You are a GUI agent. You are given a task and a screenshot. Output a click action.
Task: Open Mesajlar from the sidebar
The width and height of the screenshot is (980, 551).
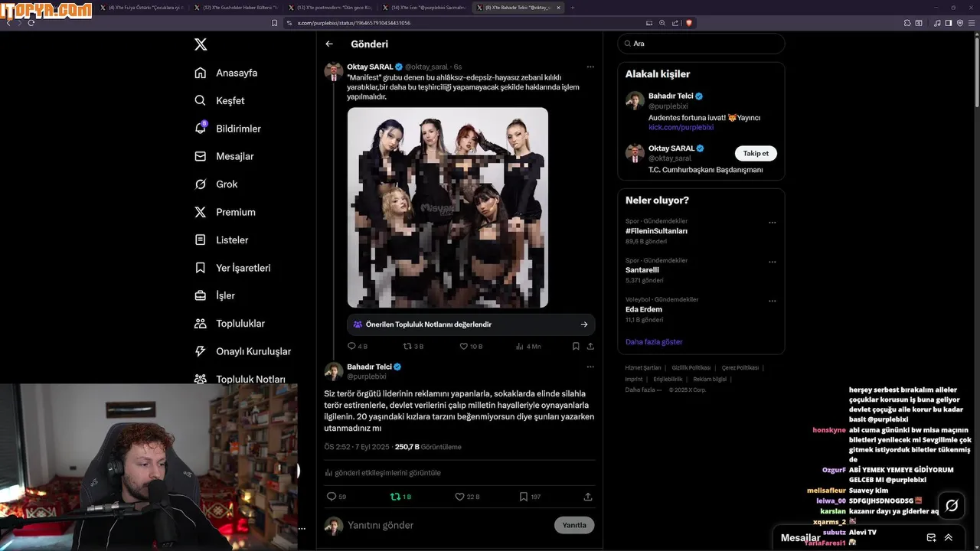pyautogui.click(x=224, y=156)
